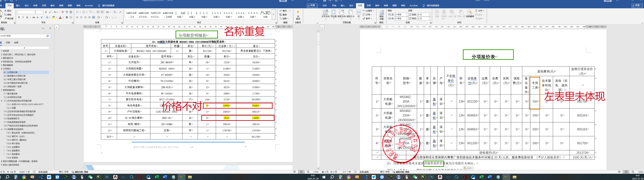This screenshot has width=644, height=180.
Task: Click 共享 button in left Word window
Action: (313, 6)
